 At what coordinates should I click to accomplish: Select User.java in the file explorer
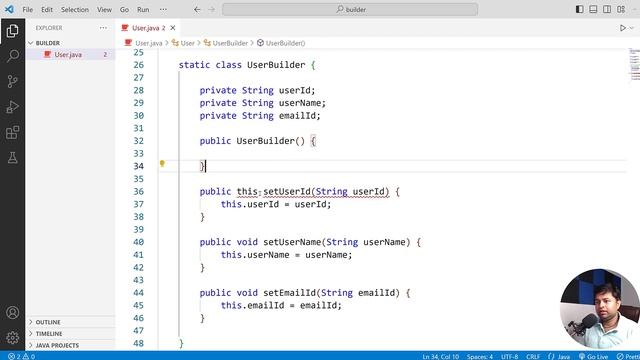[71, 54]
